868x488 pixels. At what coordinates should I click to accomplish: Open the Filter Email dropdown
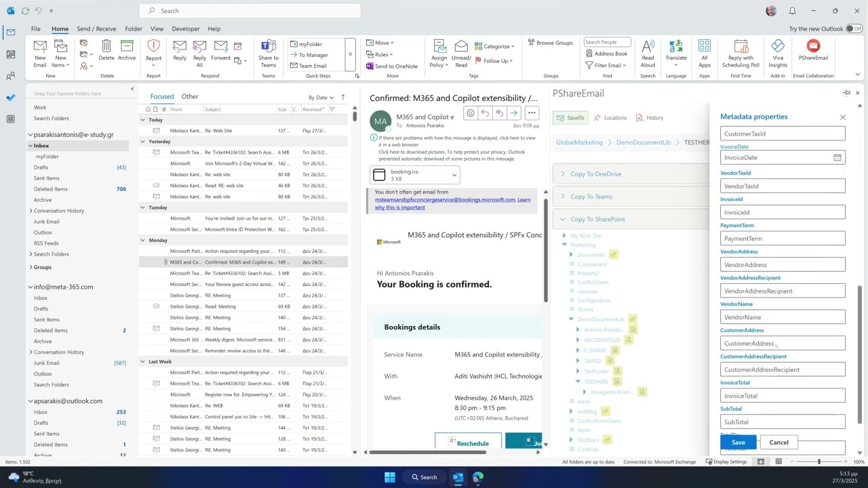click(606, 66)
